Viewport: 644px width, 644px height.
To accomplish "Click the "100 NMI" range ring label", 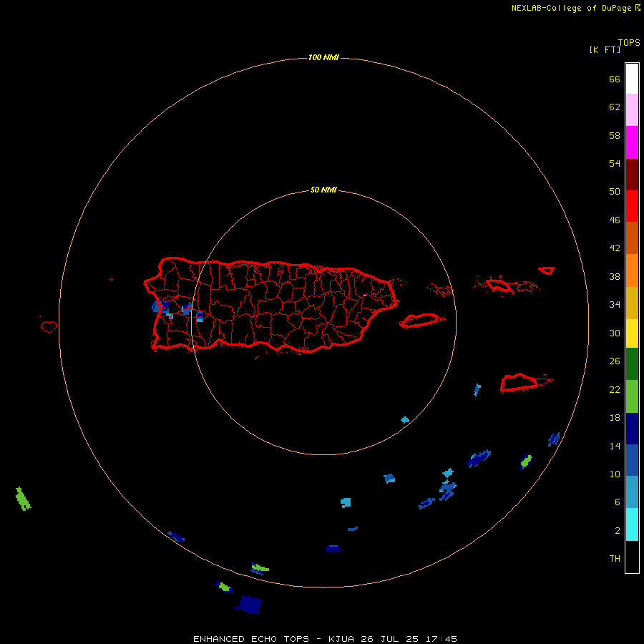I will click(323, 57).
